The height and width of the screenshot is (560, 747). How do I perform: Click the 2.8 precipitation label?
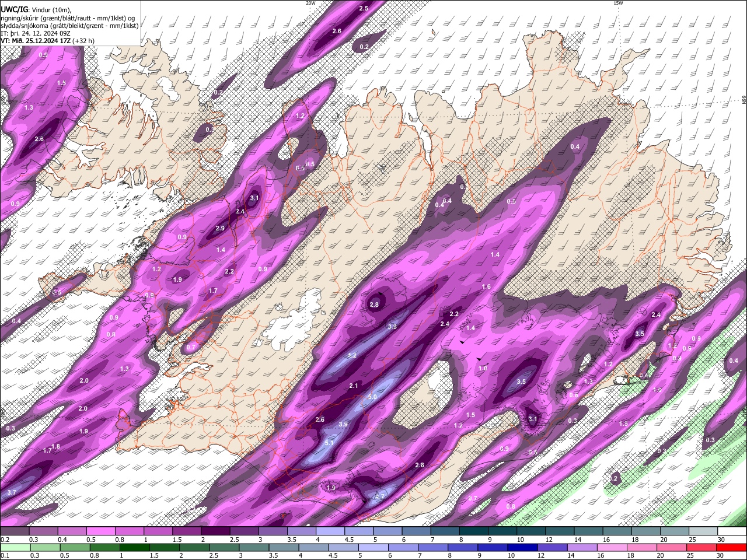[374, 304]
